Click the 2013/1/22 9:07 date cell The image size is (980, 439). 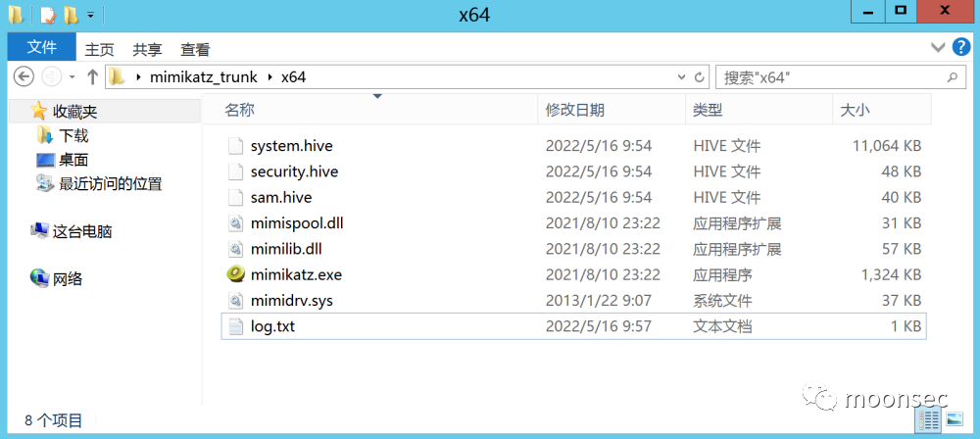pos(598,300)
